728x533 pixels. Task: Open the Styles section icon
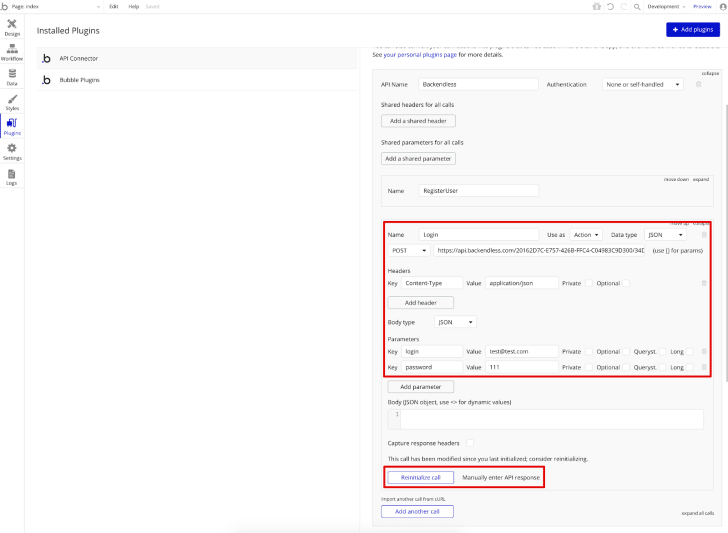12,101
